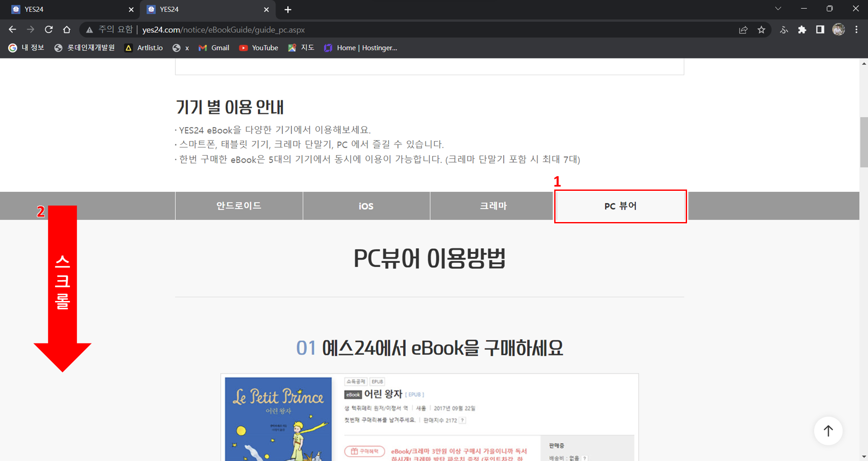Open the Chrome profile avatar
Screen dimensions: 868x461
pos(838,29)
